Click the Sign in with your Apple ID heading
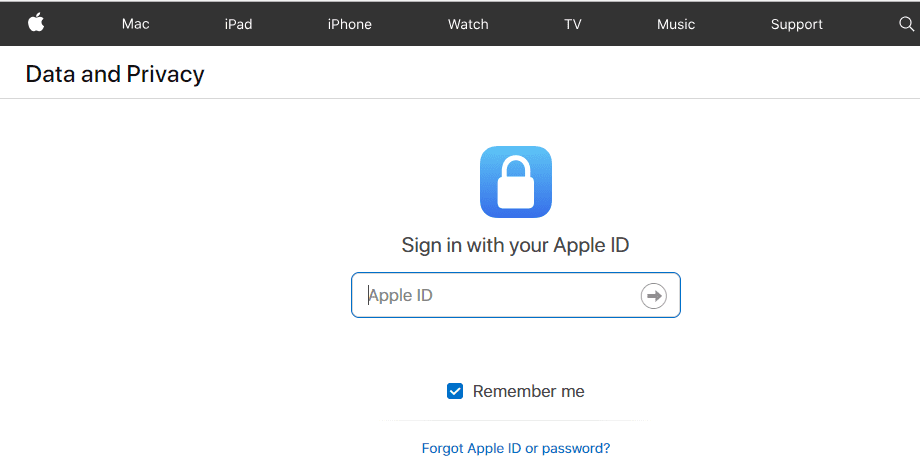The width and height of the screenshot is (920, 470). point(515,245)
